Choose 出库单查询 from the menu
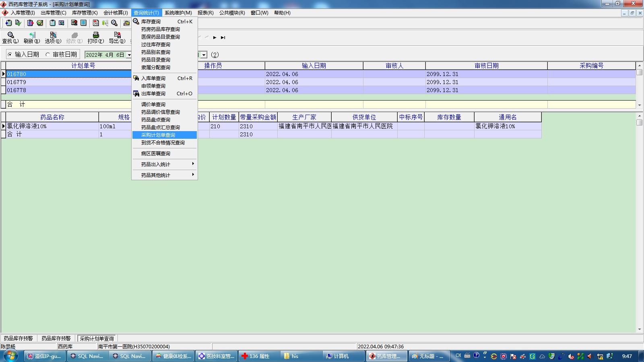Image resolution: width=644 pixels, height=362 pixels. click(165, 94)
